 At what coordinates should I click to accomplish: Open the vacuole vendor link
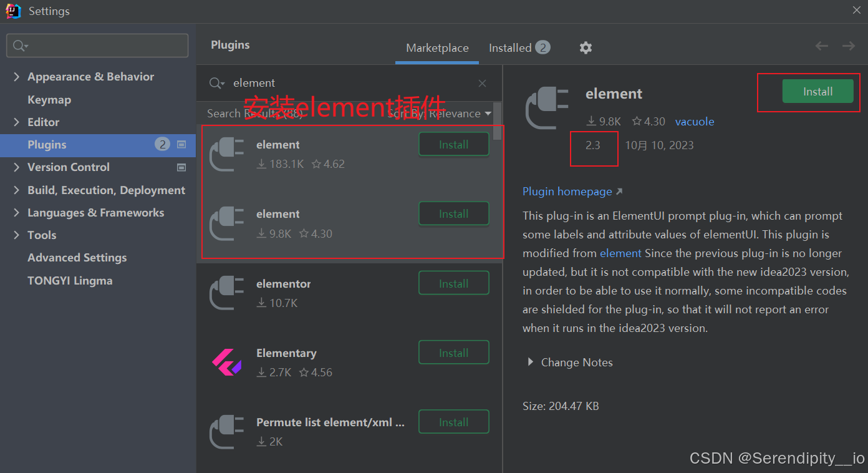(695, 122)
